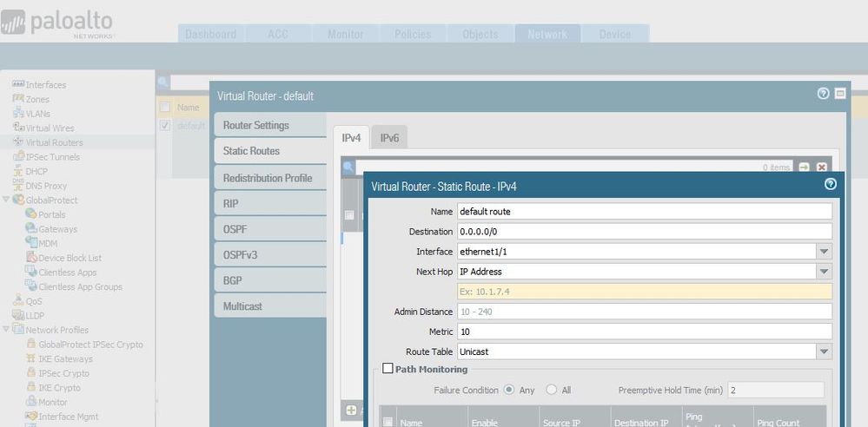Image resolution: width=868 pixels, height=427 pixels.
Task: Click the help icon in Static Route dialog
Action: [830, 184]
